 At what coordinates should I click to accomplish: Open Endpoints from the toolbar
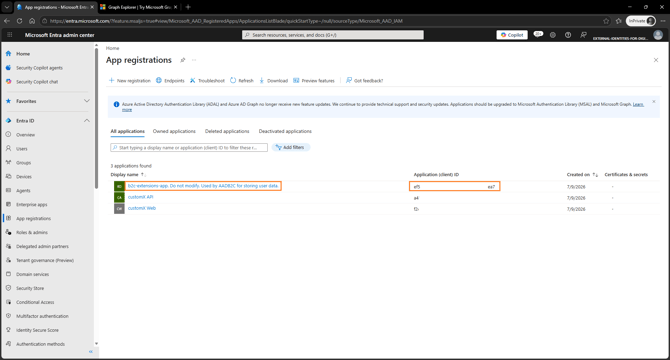pos(170,80)
